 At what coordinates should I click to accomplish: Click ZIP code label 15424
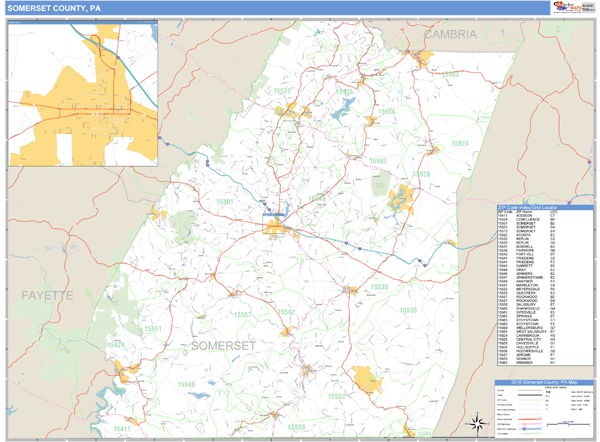tap(116, 345)
